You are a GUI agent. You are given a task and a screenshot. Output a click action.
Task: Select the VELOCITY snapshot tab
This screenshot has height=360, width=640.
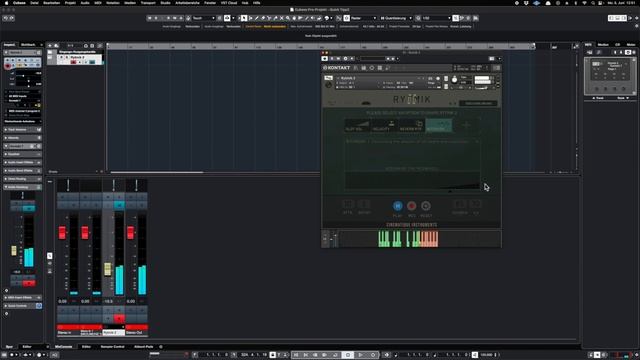coord(383,125)
